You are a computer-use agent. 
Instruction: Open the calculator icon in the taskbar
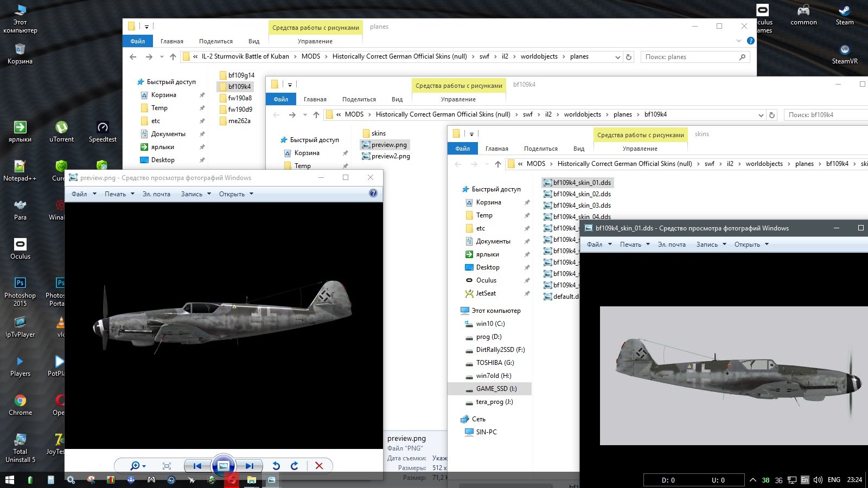coord(50,480)
